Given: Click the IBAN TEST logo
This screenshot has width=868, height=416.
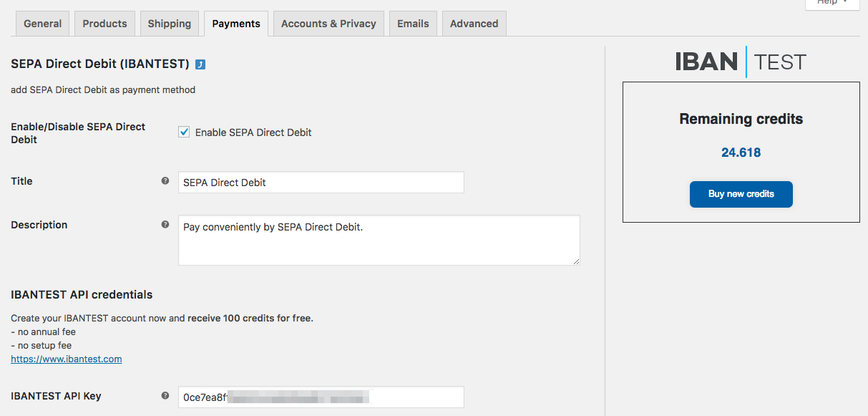Looking at the screenshot, I should click(x=741, y=62).
